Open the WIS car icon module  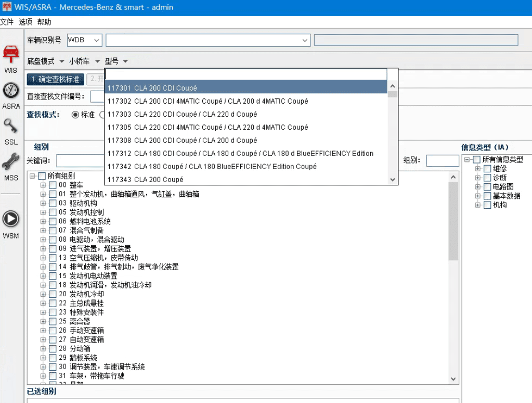(10, 55)
